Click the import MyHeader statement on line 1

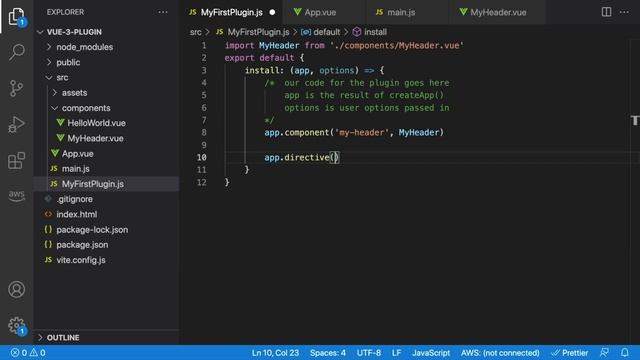point(344,45)
